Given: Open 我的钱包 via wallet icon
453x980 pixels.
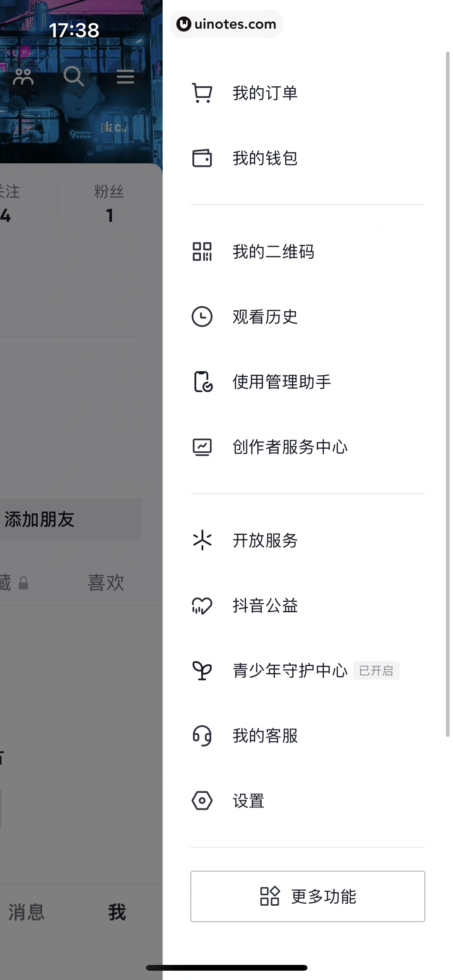Looking at the screenshot, I should (265, 159).
